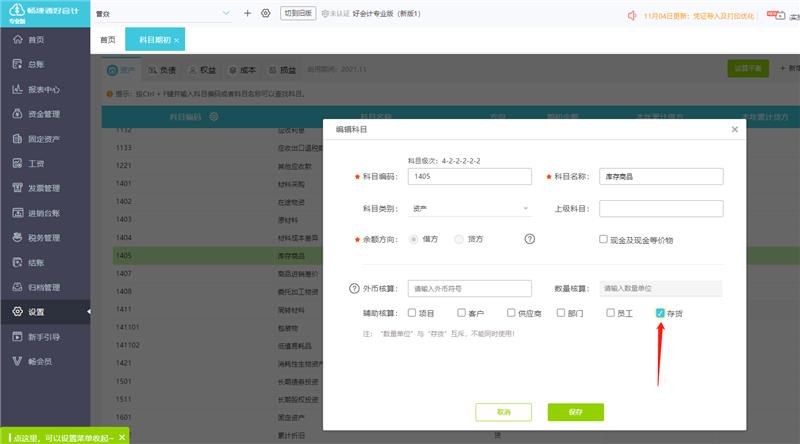
Task: Click the 税务管理 sidebar icon
Action: (18, 238)
